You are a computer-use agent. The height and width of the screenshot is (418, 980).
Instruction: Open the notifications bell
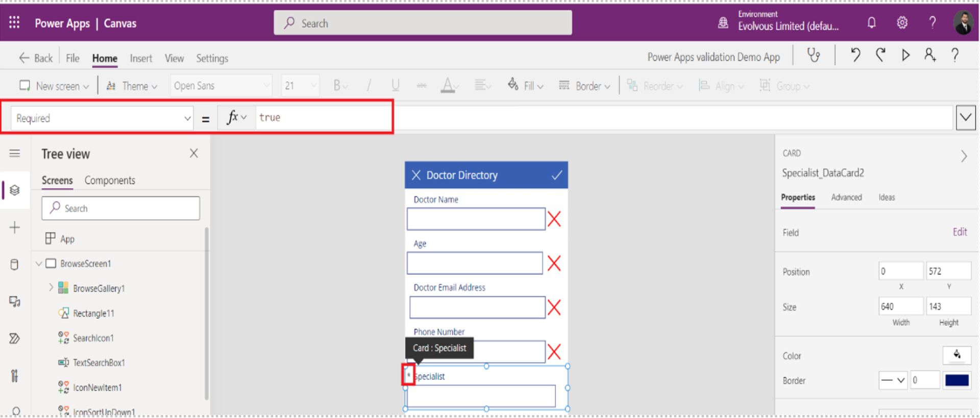tap(872, 23)
